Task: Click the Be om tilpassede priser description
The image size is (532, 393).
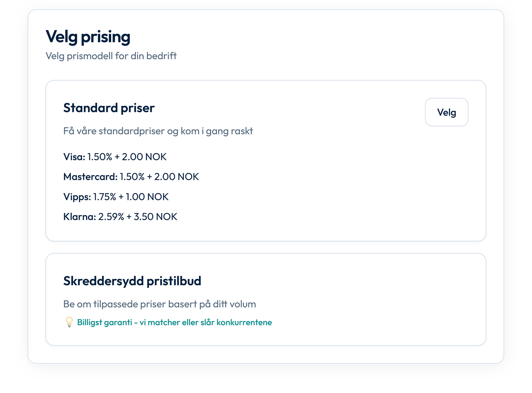Action: tap(159, 304)
